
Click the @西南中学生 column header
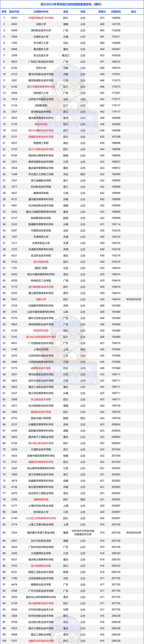41,11
